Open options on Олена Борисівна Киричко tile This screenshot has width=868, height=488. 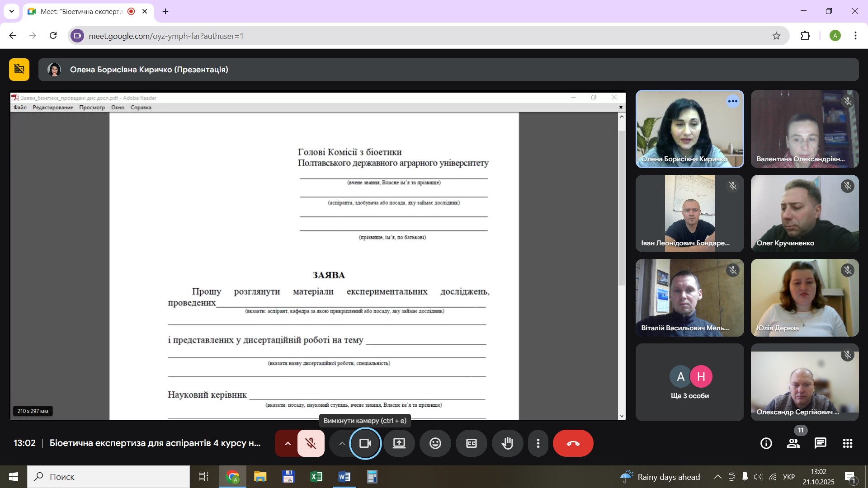pos(732,101)
